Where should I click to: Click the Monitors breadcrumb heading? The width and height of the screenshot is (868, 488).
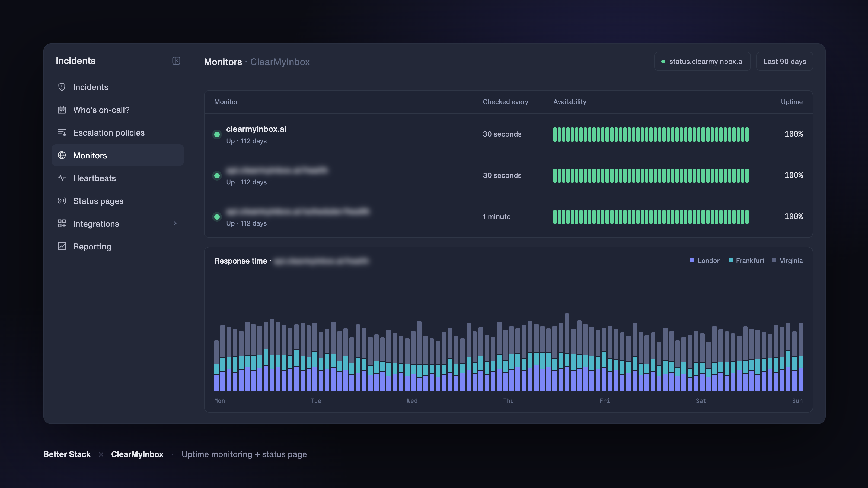223,62
